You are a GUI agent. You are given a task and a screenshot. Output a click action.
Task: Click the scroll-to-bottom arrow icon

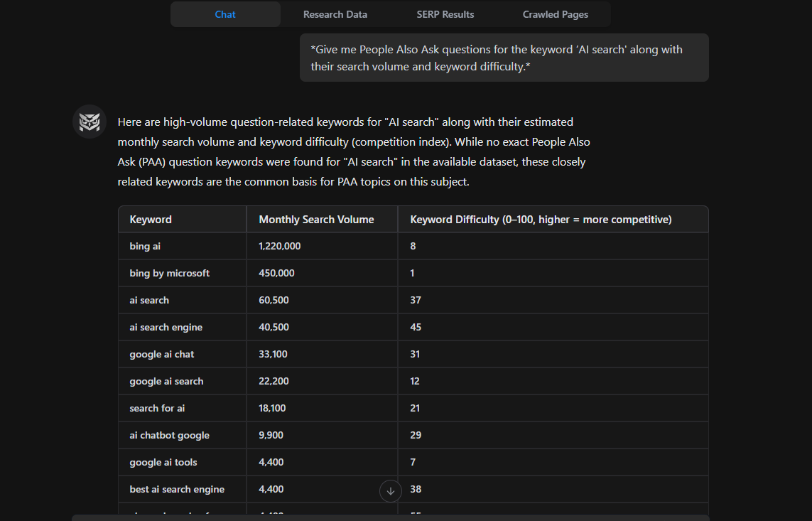pos(390,490)
